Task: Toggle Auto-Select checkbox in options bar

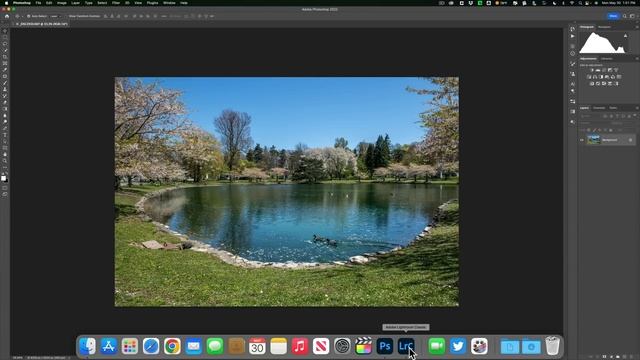Action: click(x=29, y=16)
